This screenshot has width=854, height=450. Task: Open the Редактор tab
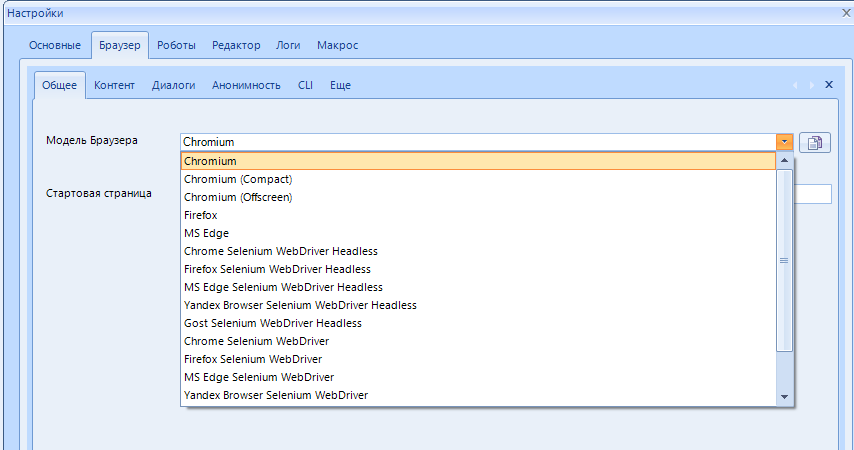(x=236, y=45)
